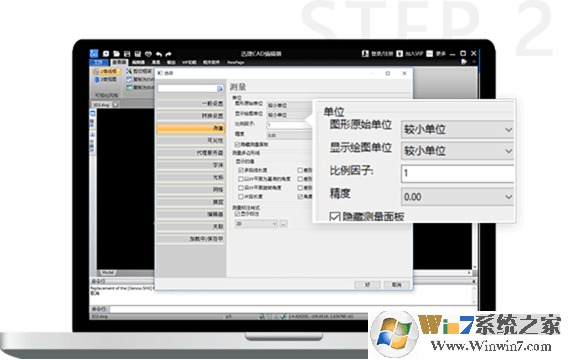Toggle the 显示标注 checkbox

[237, 214]
